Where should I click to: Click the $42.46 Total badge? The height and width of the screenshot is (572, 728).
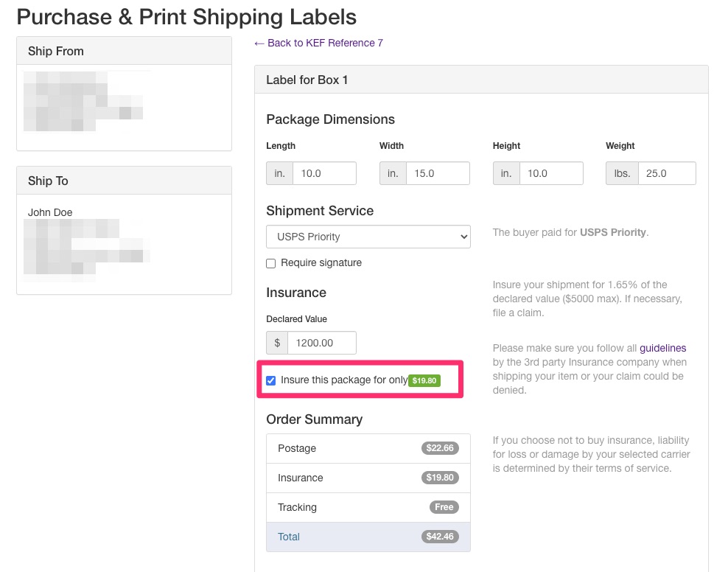point(440,537)
